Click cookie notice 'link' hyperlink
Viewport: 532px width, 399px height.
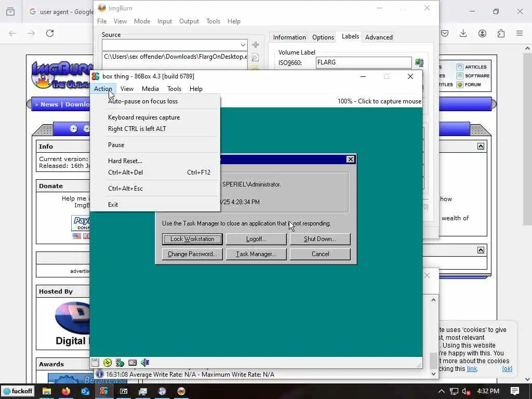[x=472, y=369]
